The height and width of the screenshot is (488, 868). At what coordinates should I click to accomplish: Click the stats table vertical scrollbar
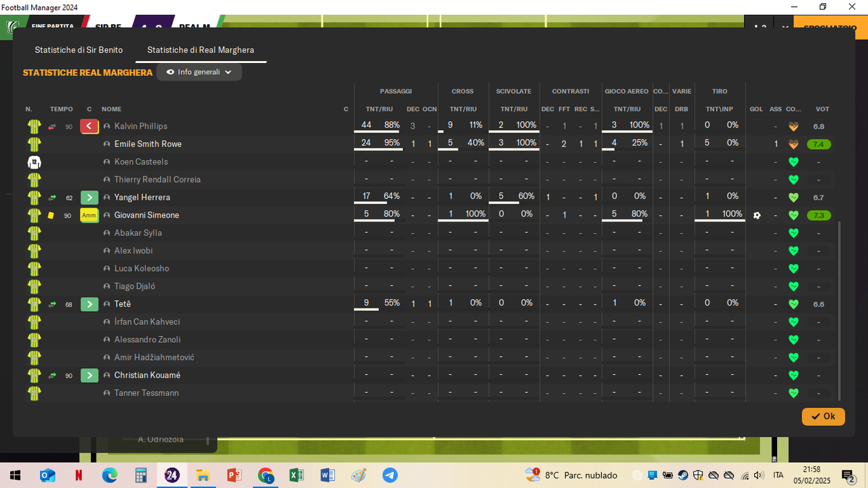840,310
